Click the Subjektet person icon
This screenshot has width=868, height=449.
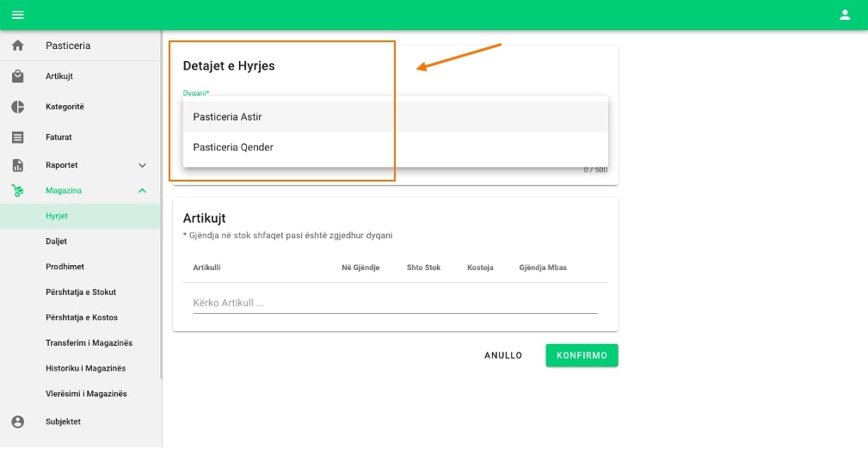[x=17, y=421]
